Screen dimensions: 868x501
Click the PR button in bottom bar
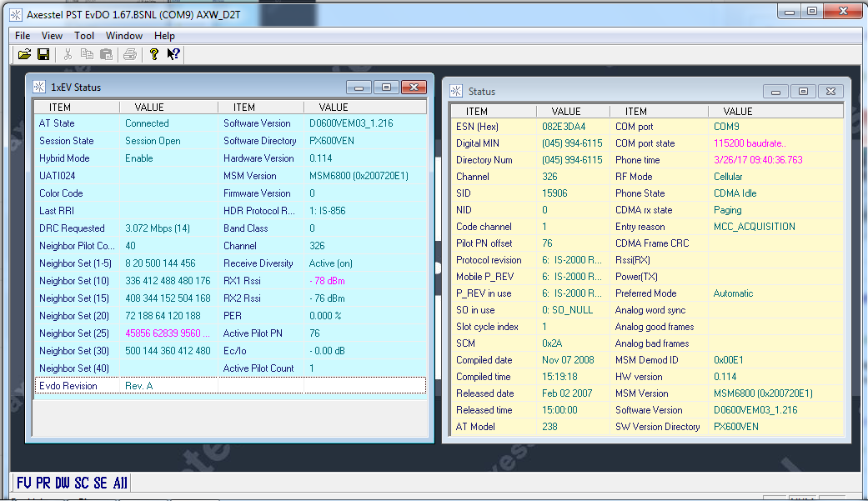pyautogui.click(x=43, y=483)
